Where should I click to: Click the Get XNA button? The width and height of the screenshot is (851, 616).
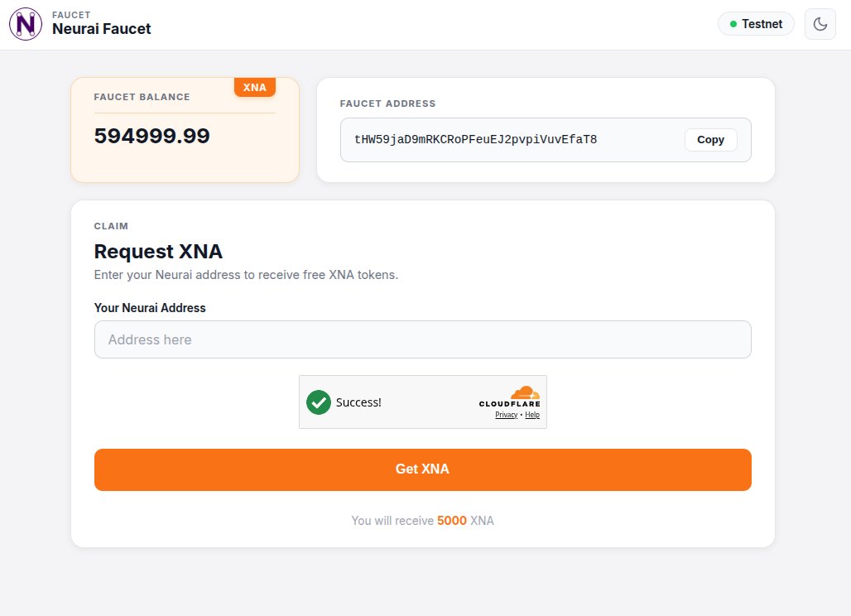(x=423, y=469)
